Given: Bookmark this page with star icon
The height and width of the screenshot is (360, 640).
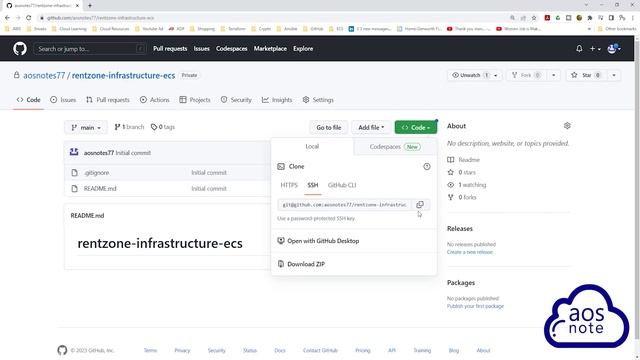Looking at the screenshot, I should (x=534, y=18).
